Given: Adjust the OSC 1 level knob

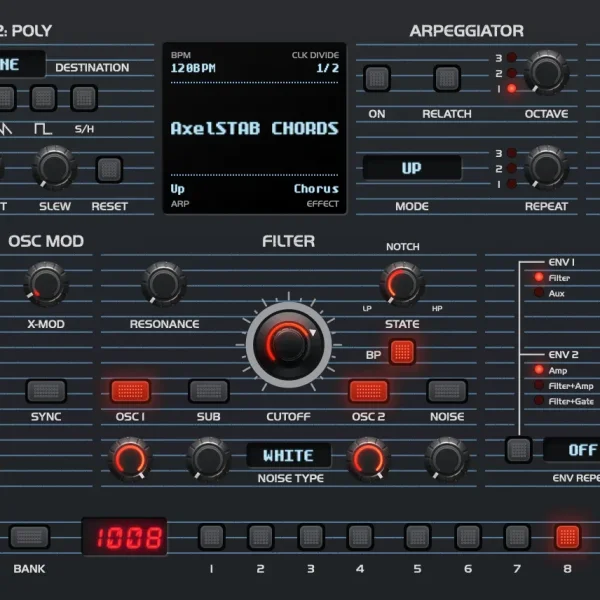Looking at the screenshot, I should 130,460.
